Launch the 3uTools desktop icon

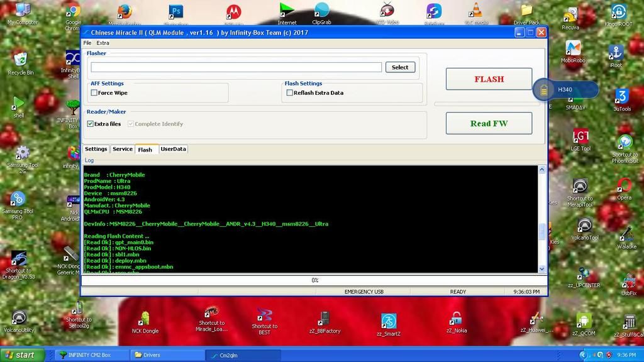621,97
